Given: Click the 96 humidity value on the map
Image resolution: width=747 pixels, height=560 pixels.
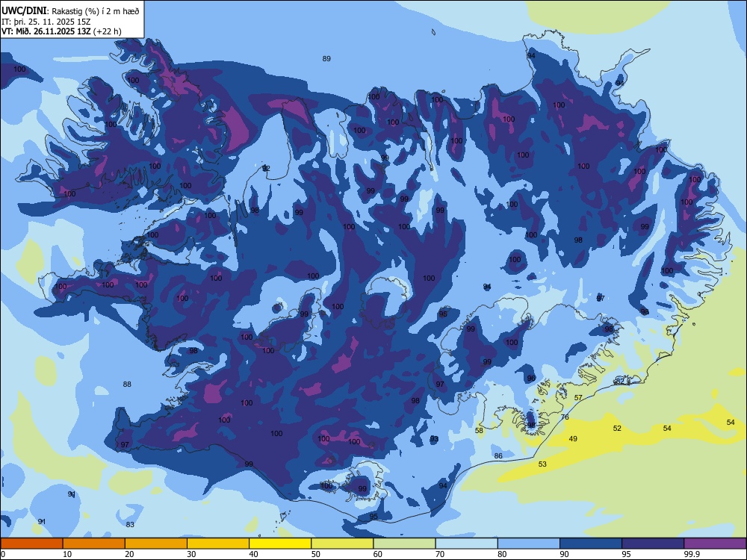Looking at the screenshot, I should 531,378.
